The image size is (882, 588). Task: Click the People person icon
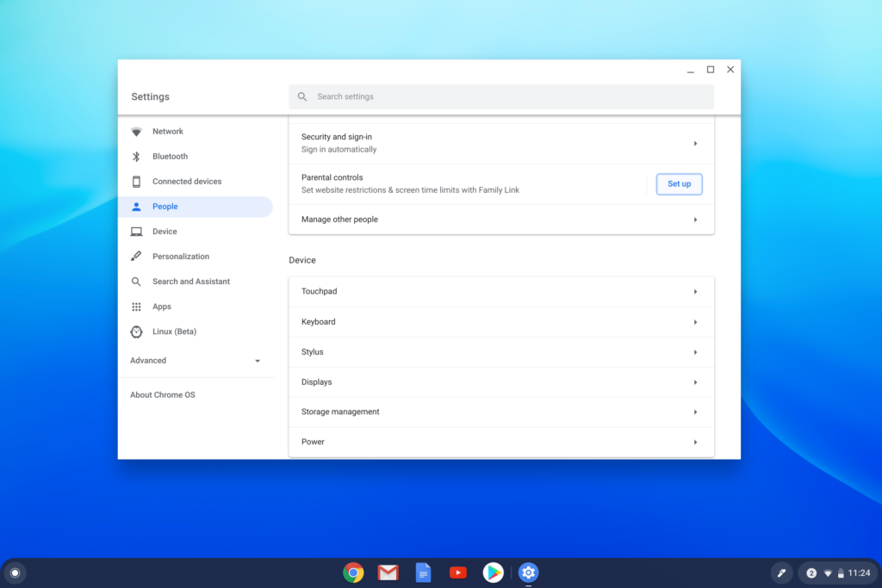[136, 207]
